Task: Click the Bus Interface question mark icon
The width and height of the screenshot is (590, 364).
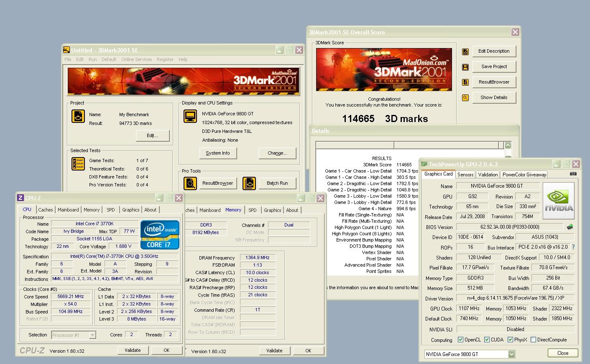Action: pos(573,247)
